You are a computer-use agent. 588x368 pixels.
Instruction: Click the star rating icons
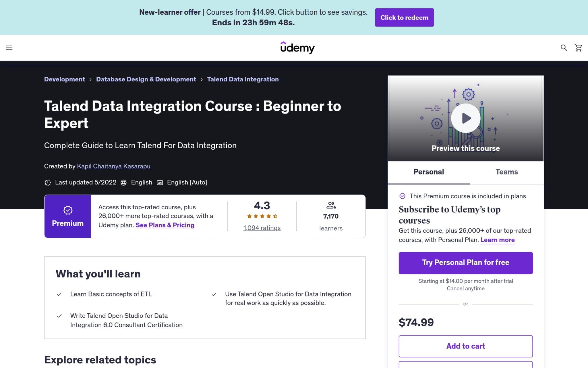pos(262,216)
